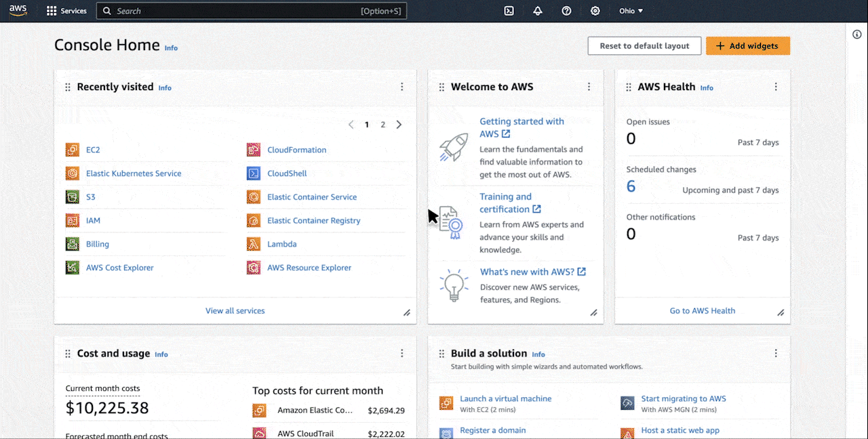Image resolution: width=868 pixels, height=439 pixels.
Task: Open the Lambda link
Action: (x=281, y=244)
